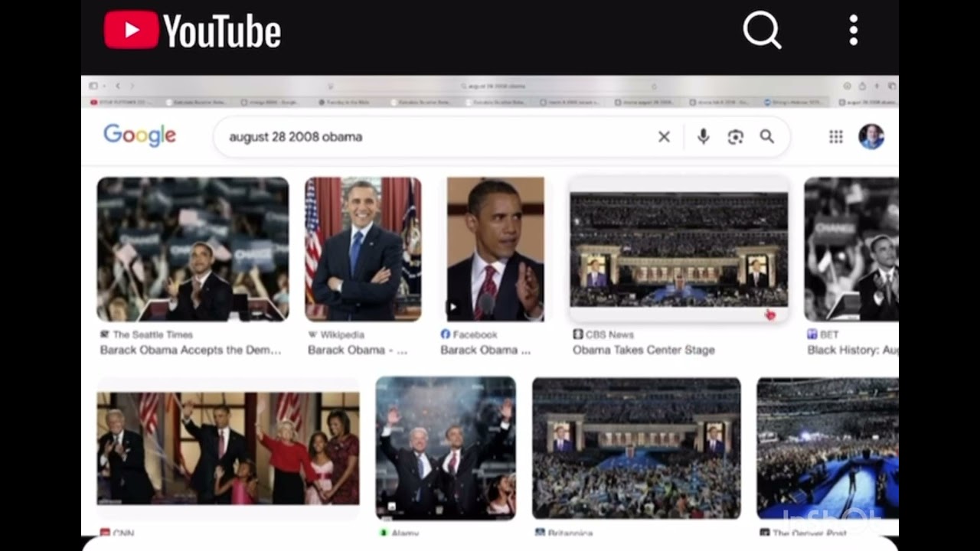
Task: Start voice search with the microphone icon
Action: (x=703, y=137)
